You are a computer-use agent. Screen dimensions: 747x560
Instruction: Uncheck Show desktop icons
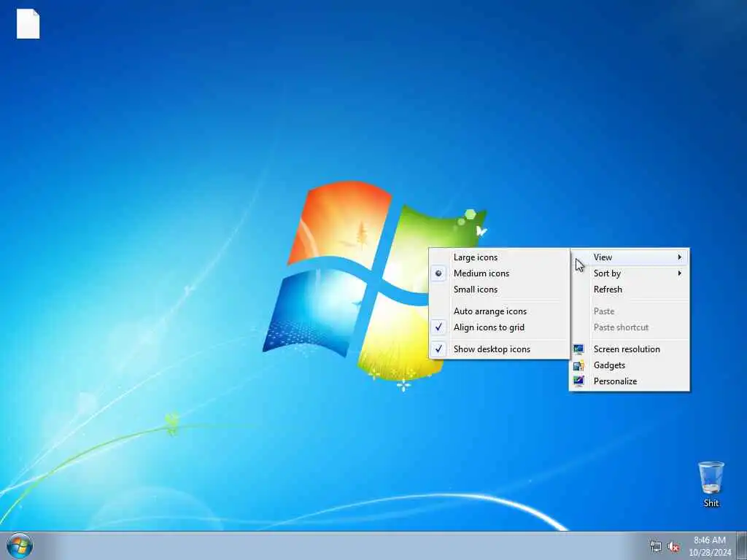pyautogui.click(x=499, y=349)
